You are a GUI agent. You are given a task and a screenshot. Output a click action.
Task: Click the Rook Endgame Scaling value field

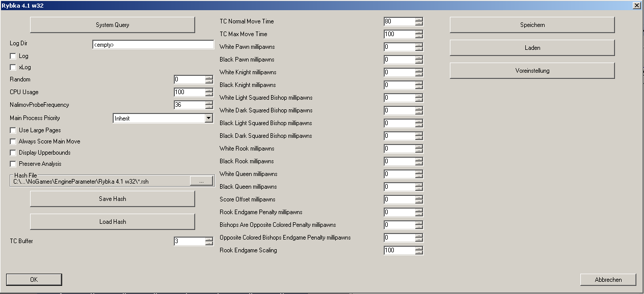tap(399, 250)
